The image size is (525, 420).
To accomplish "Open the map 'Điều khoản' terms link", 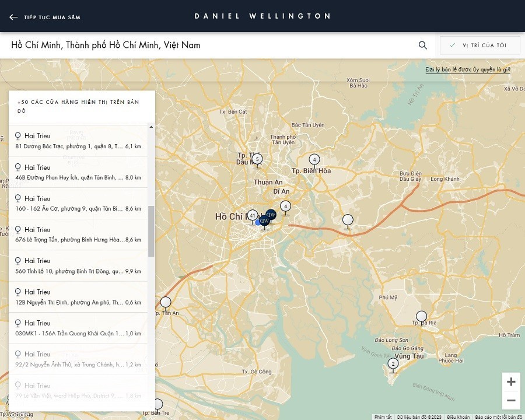I will point(458,417).
